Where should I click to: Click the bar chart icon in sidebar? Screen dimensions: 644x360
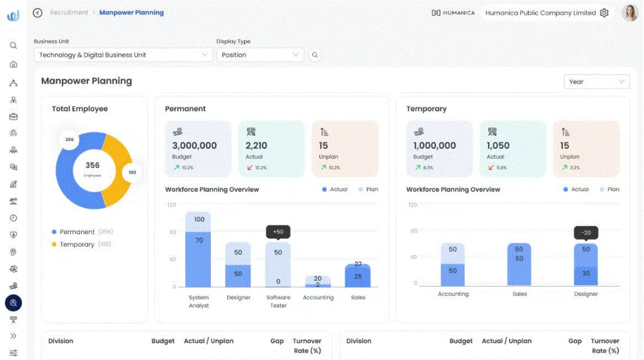pyautogui.click(x=13, y=184)
